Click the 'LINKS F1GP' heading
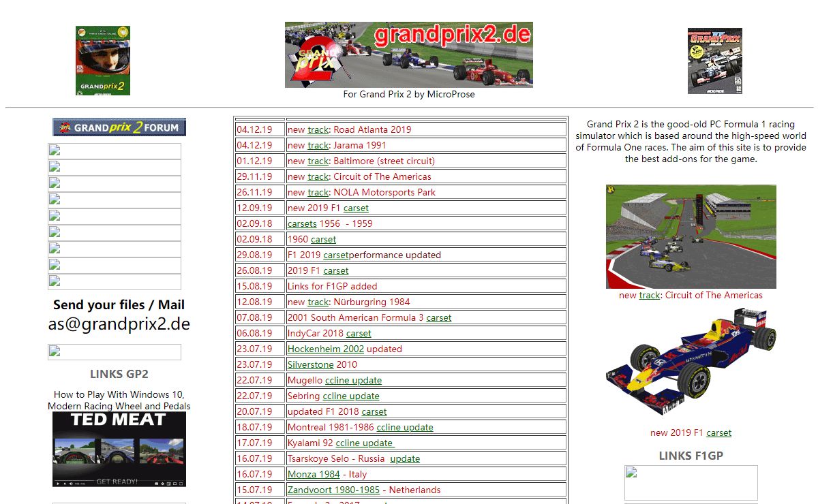Image resolution: width=818 pixels, height=504 pixels. (691, 456)
